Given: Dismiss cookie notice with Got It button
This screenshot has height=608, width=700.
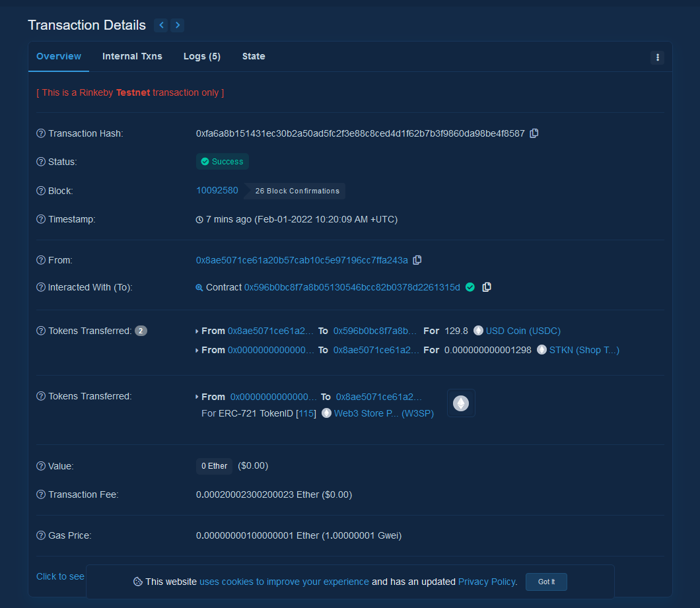Looking at the screenshot, I should pos(546,582).
